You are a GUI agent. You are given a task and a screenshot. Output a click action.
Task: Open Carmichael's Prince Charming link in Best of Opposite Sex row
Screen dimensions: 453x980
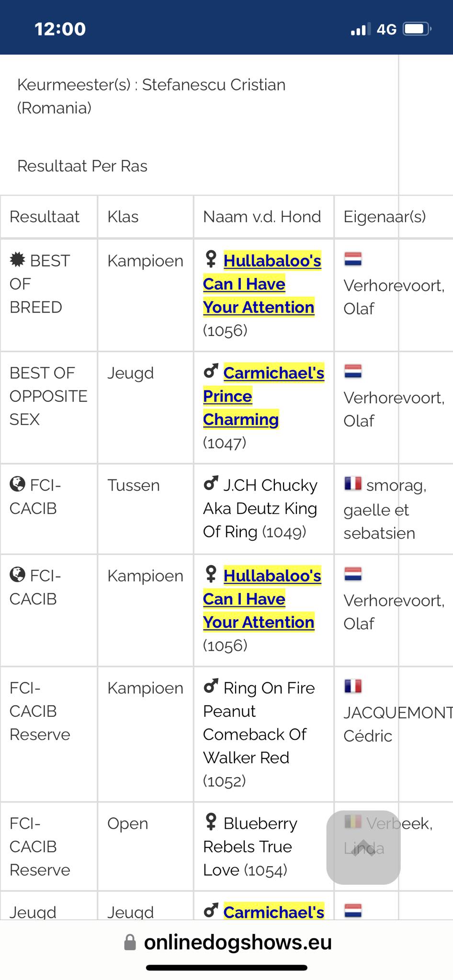point(264,396)
